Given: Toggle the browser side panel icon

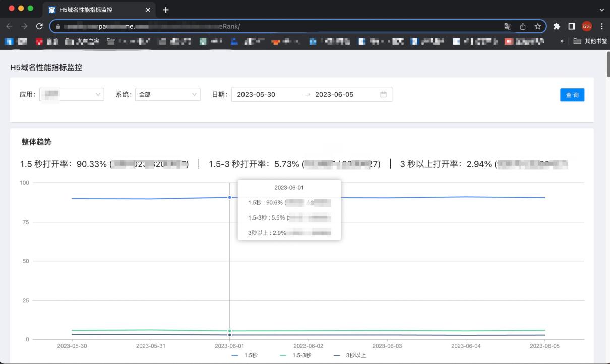Looking at the screenshot, I should tap(572, 26).
